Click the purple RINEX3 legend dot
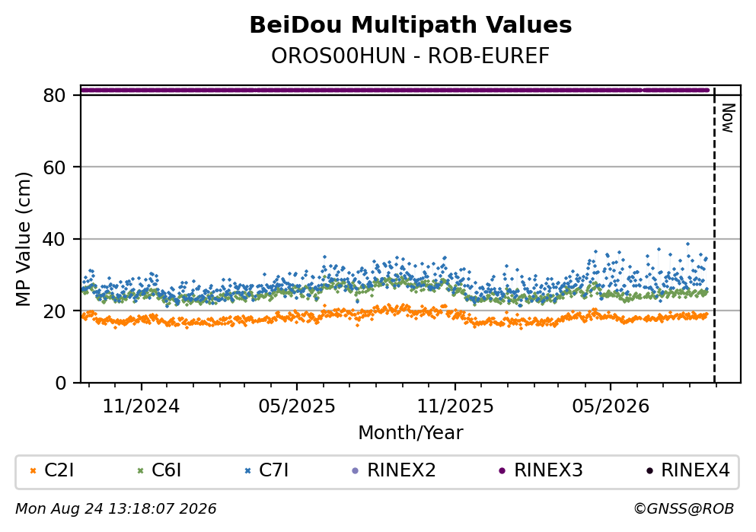Viewport: 756px width, 532px height. point(502,471)
